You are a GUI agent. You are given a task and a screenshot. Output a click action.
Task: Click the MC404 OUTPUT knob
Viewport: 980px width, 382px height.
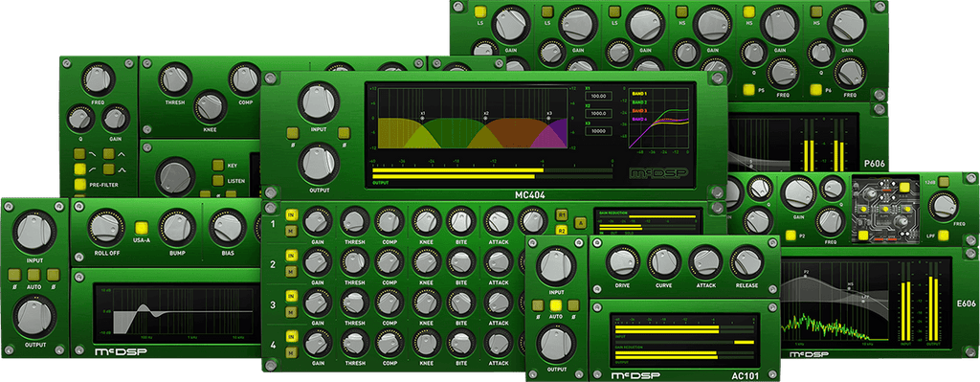tap(319, 164)
